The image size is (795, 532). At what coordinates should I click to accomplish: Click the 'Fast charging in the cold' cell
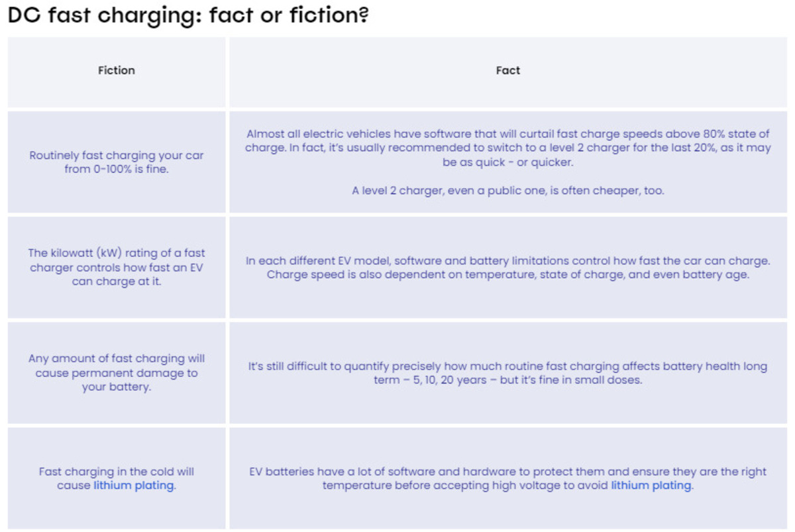pos(117,478)
